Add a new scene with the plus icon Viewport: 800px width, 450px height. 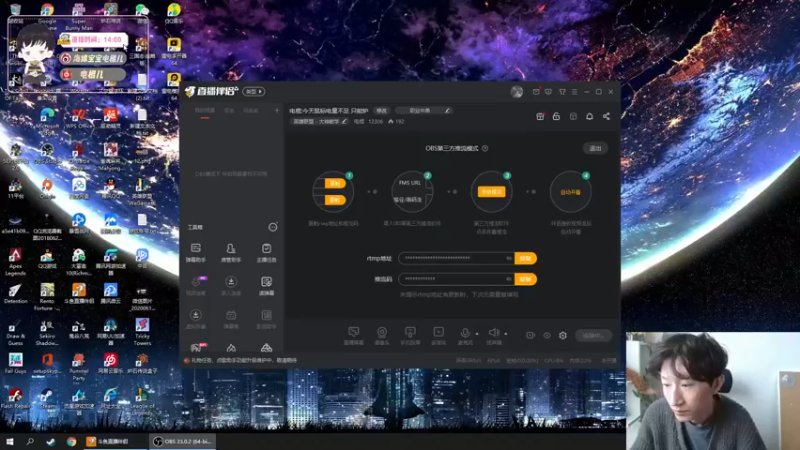277,110
